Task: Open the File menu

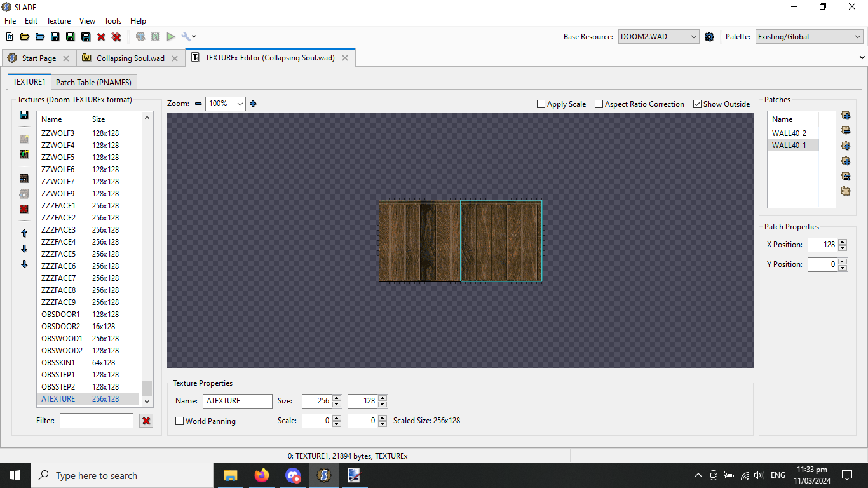Action: pyautogui.click(x=10, y=21)
